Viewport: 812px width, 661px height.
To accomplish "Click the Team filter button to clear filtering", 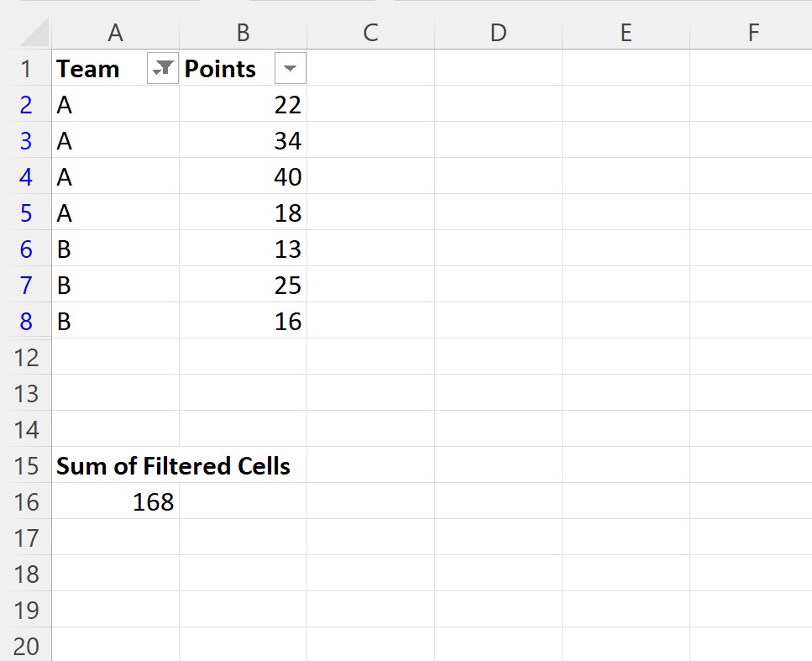I will coord(162,68).
